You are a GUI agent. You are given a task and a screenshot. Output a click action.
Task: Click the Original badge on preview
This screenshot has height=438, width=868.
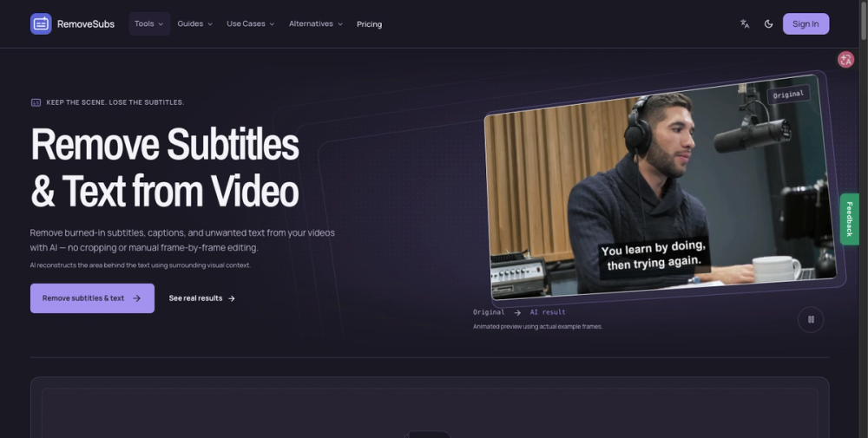[788, 95]
